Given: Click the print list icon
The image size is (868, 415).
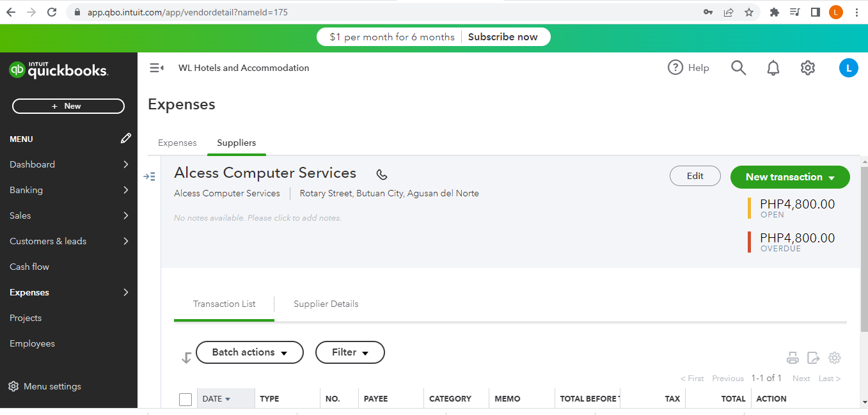Looking at the screenshot, I should (x=793, y=358).
